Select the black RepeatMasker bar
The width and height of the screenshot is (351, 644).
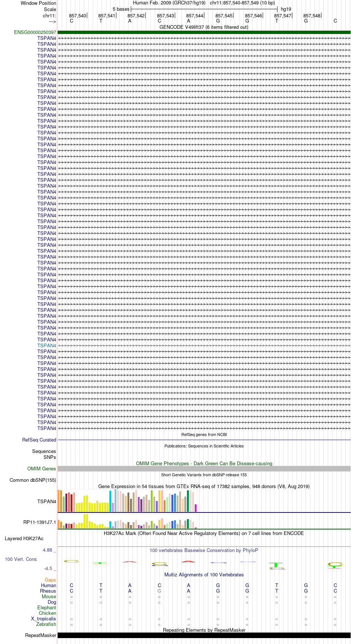click(204, 635)
